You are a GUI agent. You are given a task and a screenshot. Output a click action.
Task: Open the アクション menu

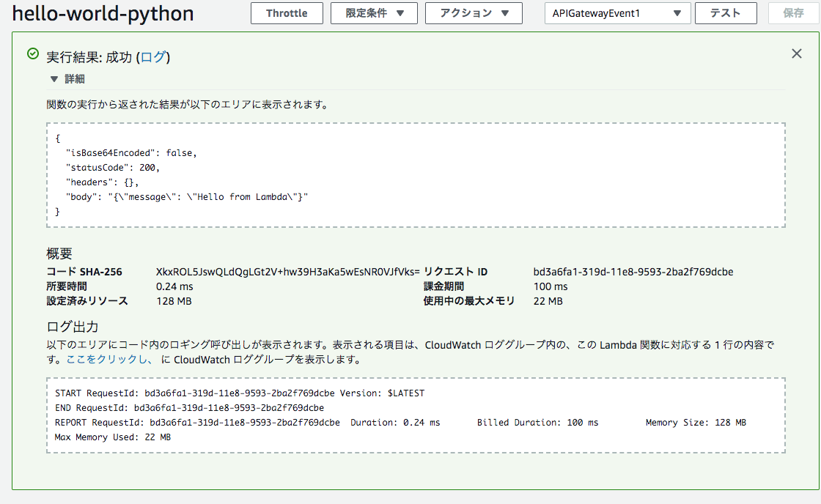(x=474, y=12)
